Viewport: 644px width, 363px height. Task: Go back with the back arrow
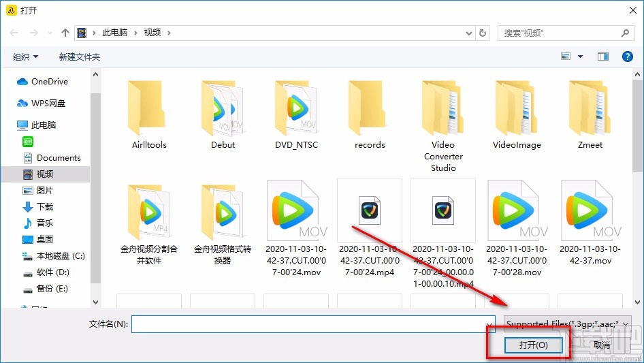tap(14, 33)
